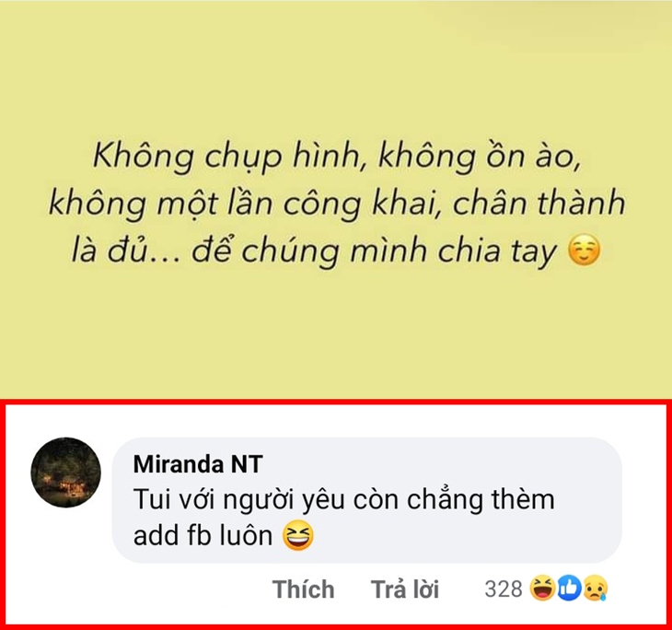This screenshot has width=672, height=630.
Task: Click the crying sad reaction icon
Action: [596, 588]
